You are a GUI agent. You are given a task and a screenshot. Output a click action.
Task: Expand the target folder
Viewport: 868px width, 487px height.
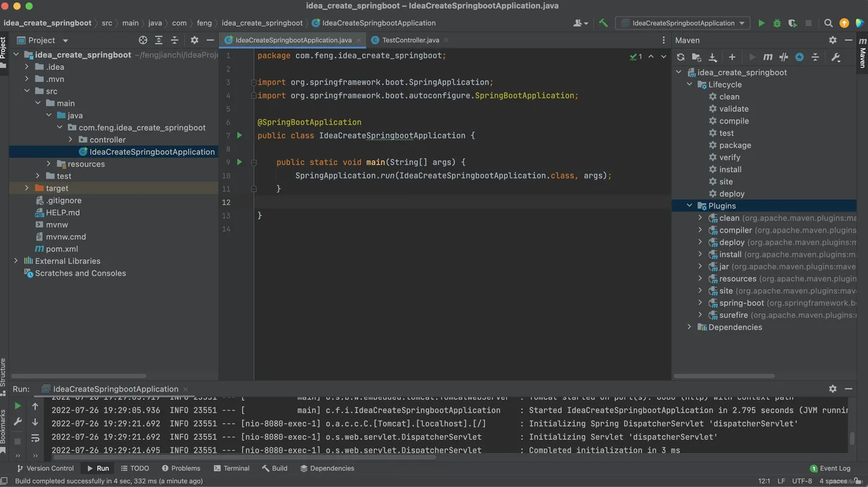27,188
